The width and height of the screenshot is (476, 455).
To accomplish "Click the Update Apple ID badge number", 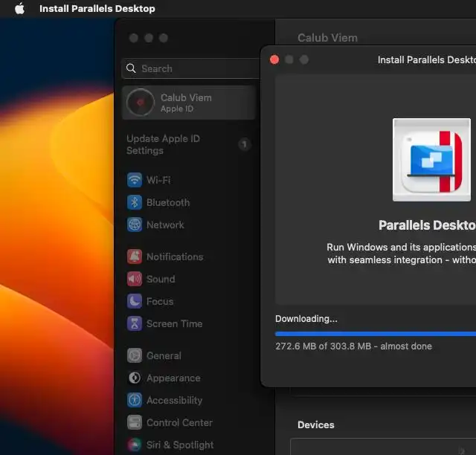I will (x=245, y=144).
